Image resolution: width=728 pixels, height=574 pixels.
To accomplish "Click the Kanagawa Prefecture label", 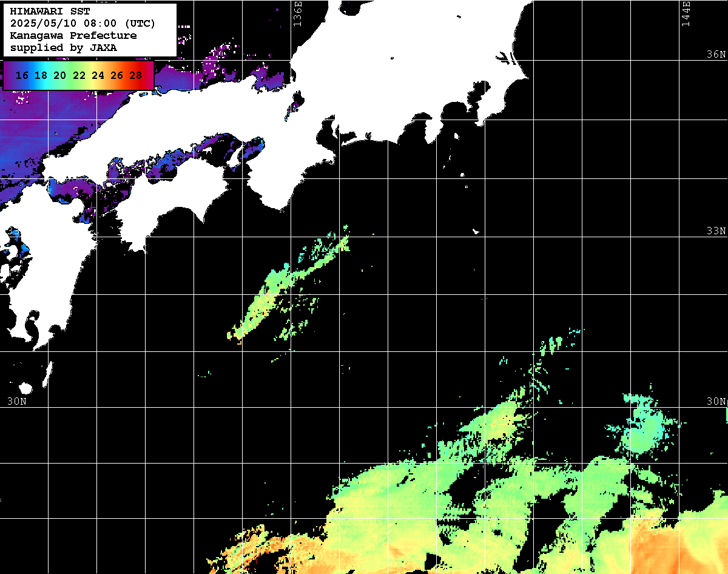I will click(73, 36).
